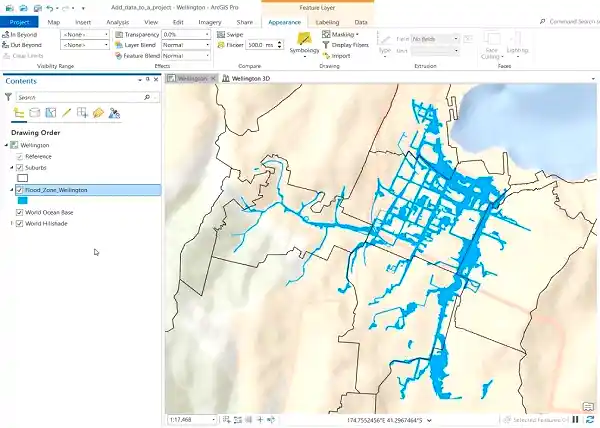Open the map scale dropdown
Image resolution: width=600 pixels, height=428 pixels.
[213, 420]
